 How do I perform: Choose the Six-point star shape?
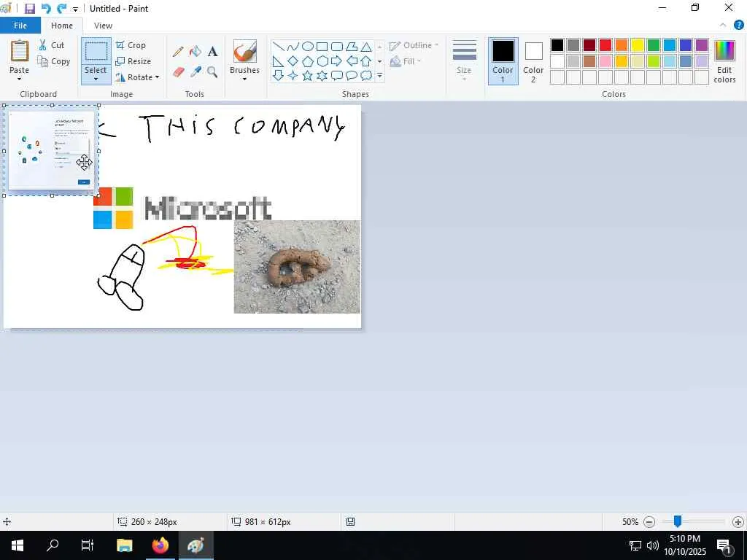click(322, 75)
